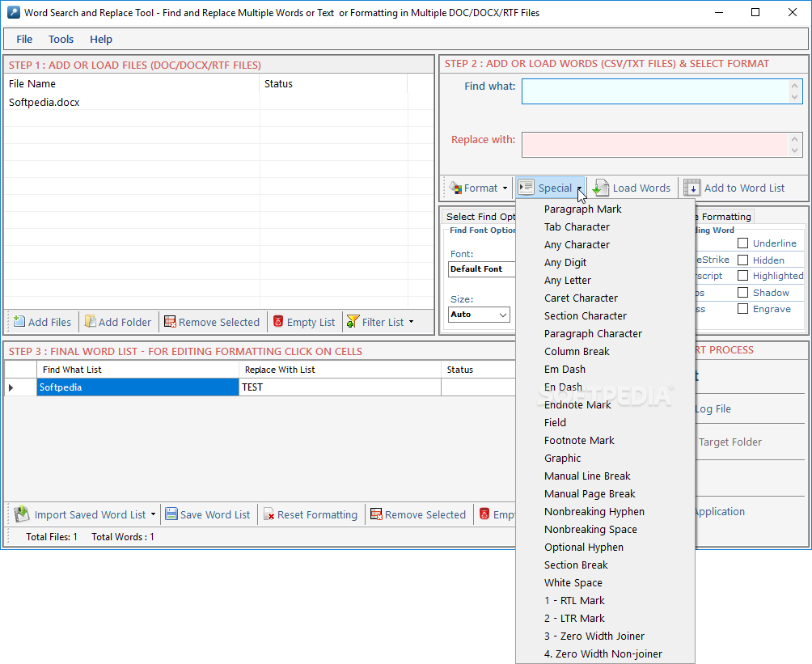Enable the Underline checkbox

(x=742, y=243)
